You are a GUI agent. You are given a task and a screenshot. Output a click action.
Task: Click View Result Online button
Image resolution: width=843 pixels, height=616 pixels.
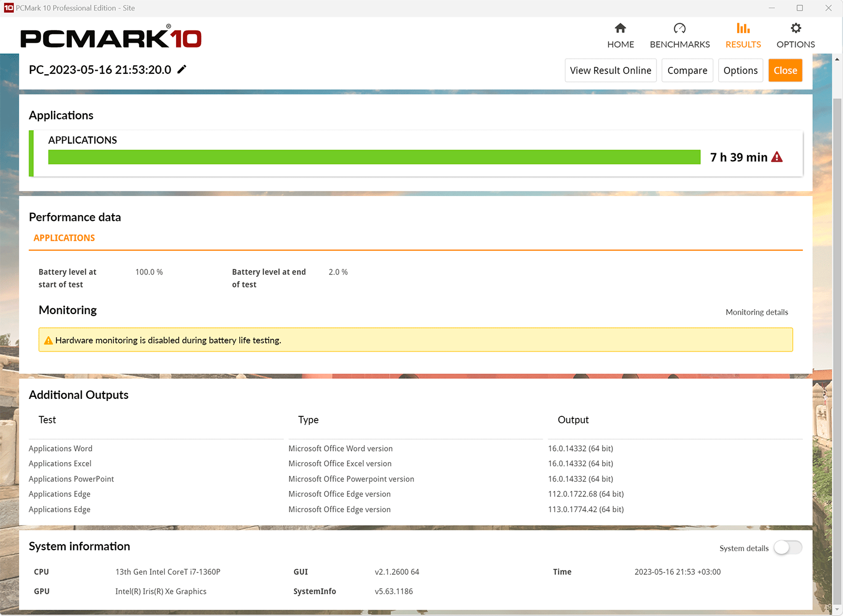611,71
